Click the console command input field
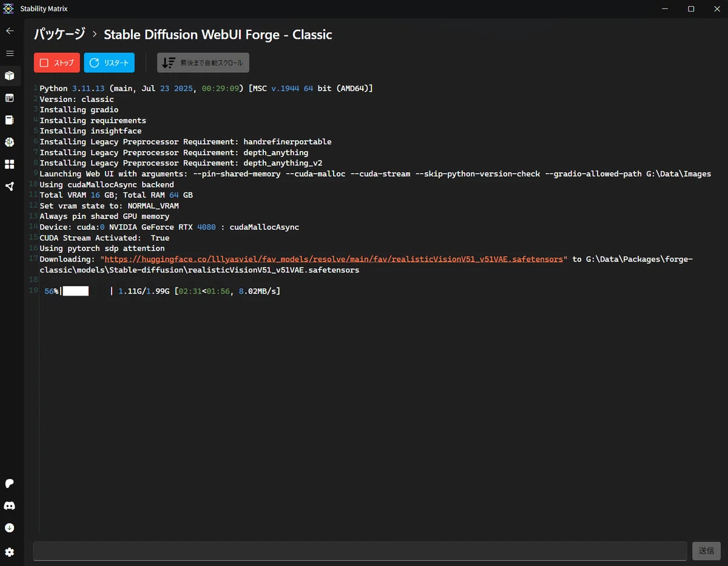Viewport: 728px width, 566px height. coord(360,551)
